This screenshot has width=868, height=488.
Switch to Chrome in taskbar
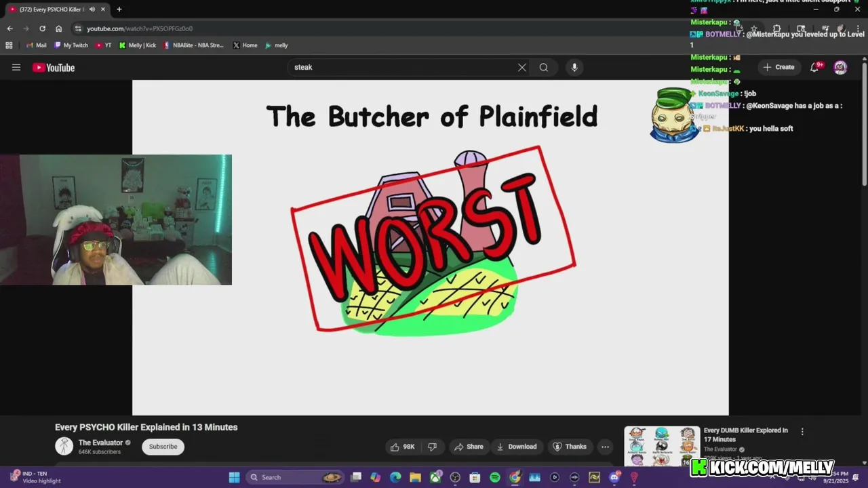(x=515, y=477)
